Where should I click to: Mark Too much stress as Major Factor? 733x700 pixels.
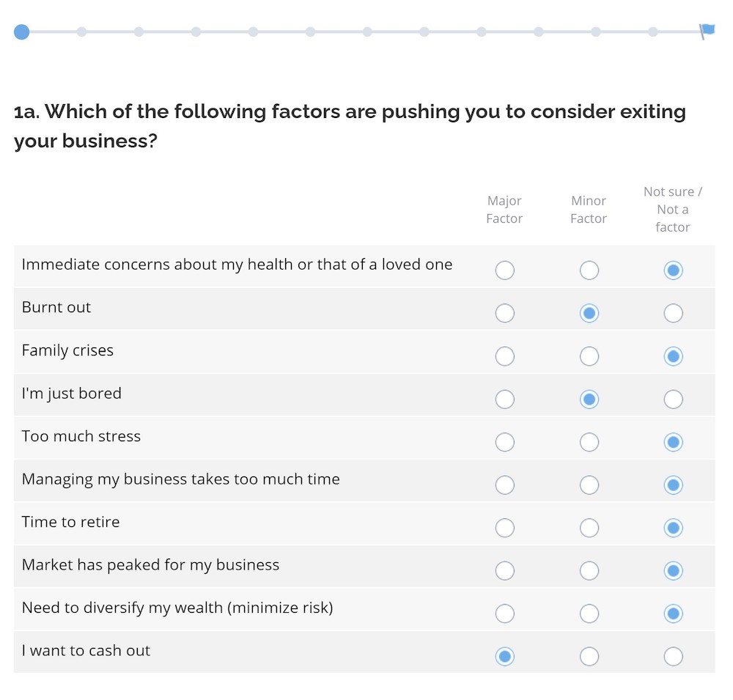[504, 442]
